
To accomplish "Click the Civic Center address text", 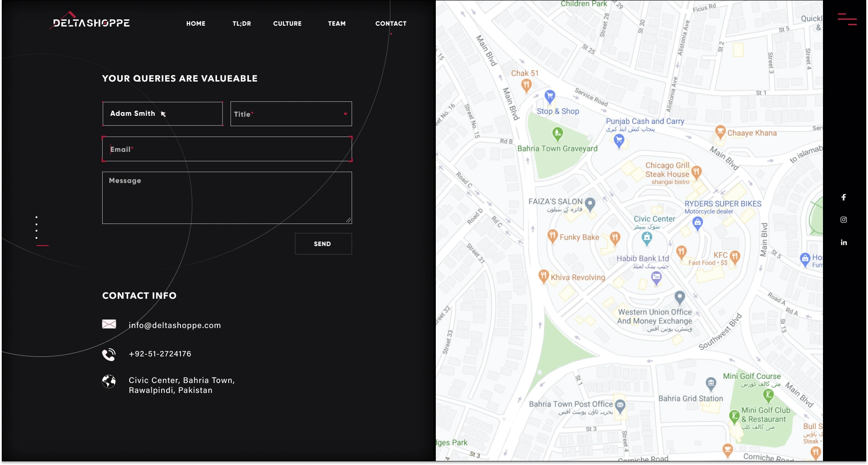I will point(182,385).
